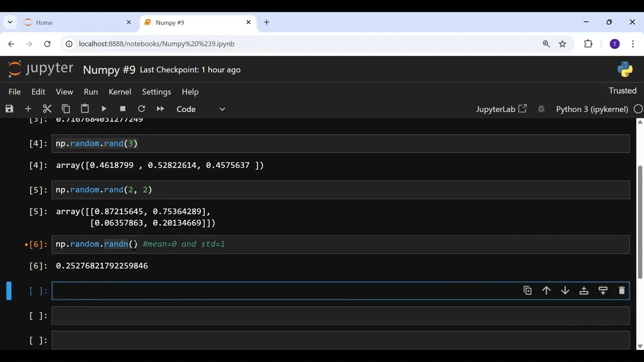Open the browser three-dot menu
This screenshot has width=644, height=362.
pos(633,44)
